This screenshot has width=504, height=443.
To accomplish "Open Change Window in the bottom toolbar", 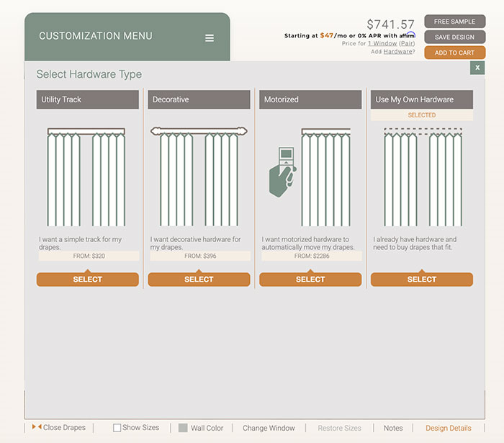I will coord(269,428).
